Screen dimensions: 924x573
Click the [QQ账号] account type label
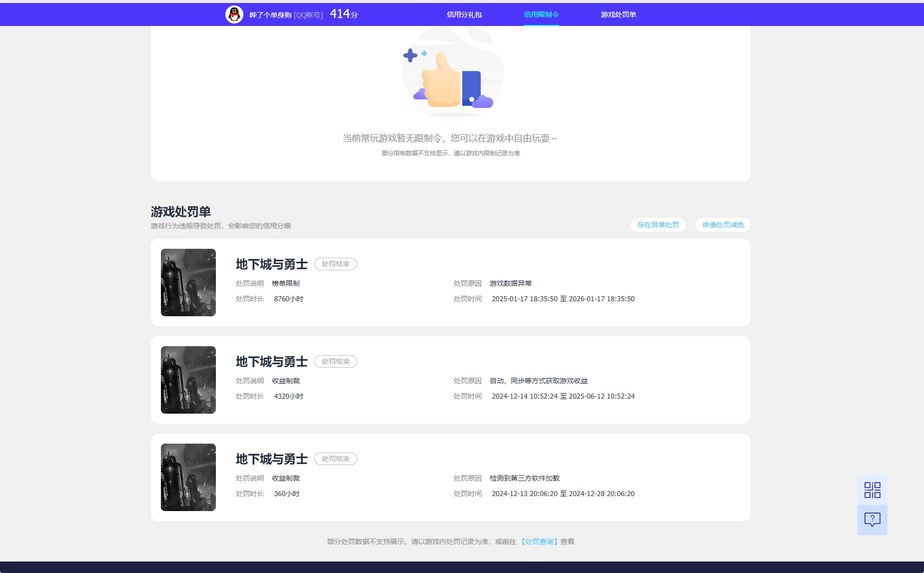(x=308, y=15)
